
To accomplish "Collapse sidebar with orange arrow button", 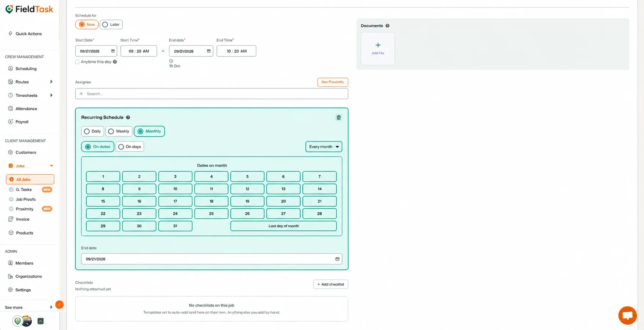I will (x=59, y=305).
